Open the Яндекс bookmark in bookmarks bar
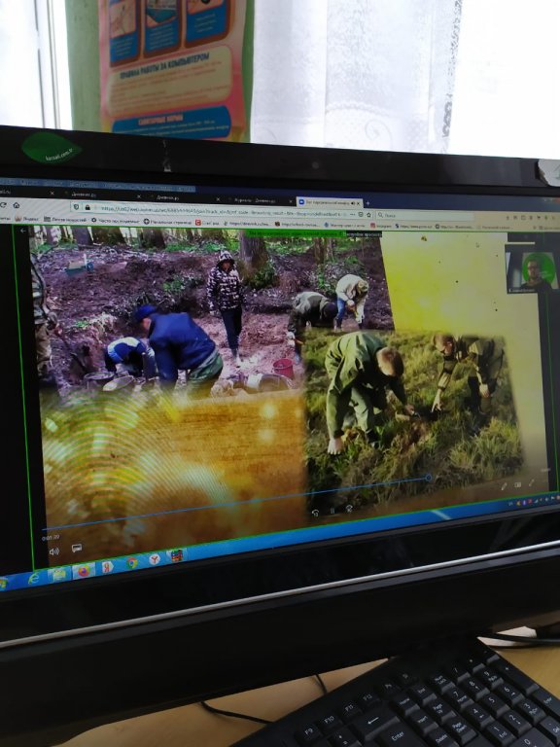Screen dimensions: 560x747 click(x=27, y=219)
